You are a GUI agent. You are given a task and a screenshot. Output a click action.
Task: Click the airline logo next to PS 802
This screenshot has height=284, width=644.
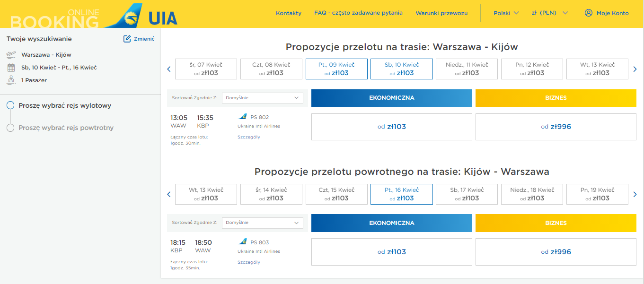242,117
